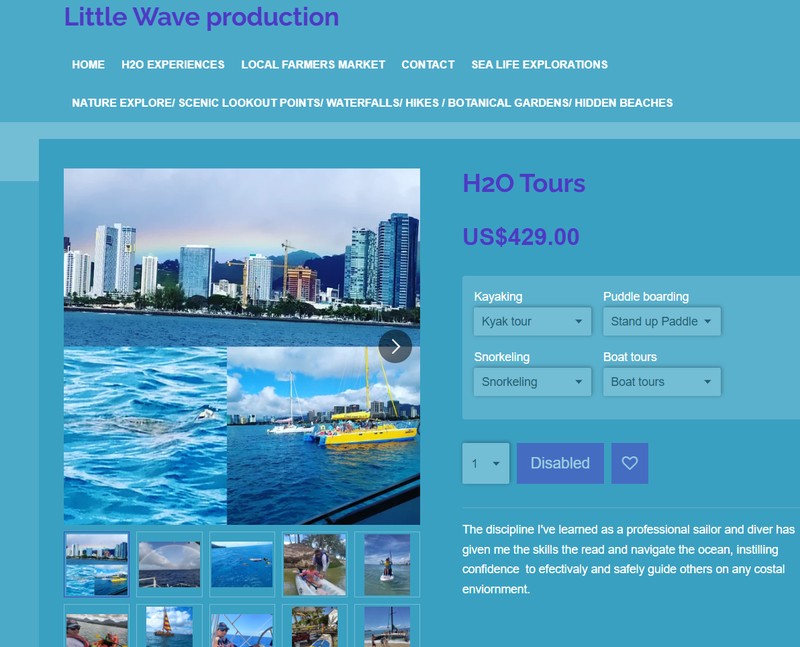Click the Disabled purchase button

point(559,463)
